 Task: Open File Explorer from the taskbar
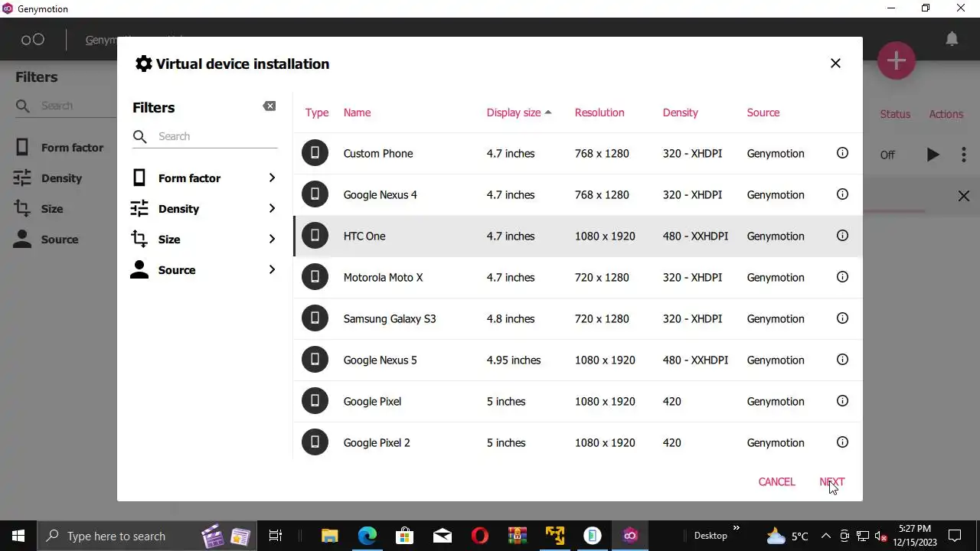[x=329, y=536]
